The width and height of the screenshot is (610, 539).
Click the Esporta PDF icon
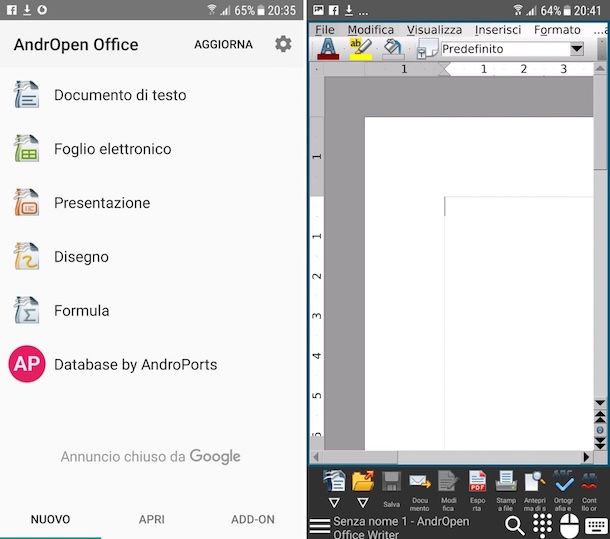click(x=478, y=490)
